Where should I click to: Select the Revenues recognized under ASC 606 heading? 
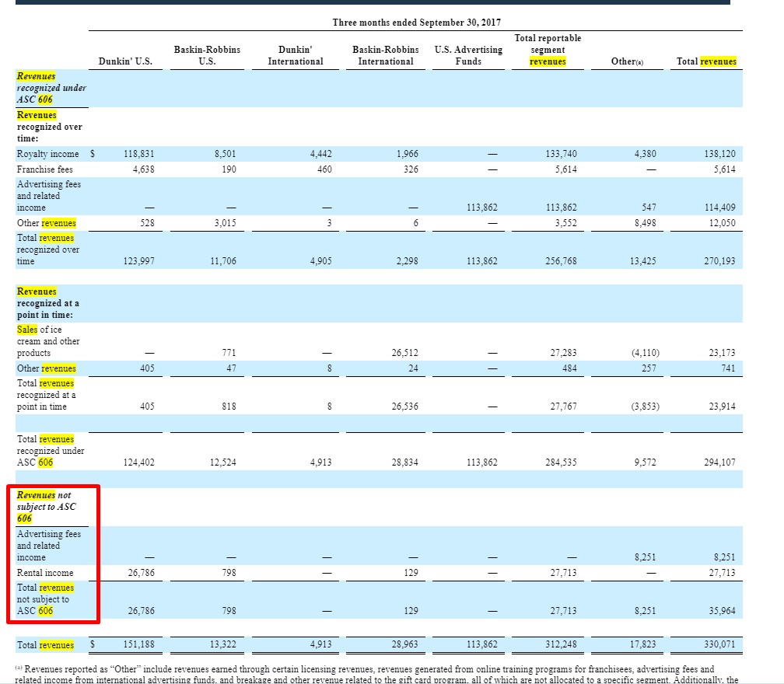(51, 88)
